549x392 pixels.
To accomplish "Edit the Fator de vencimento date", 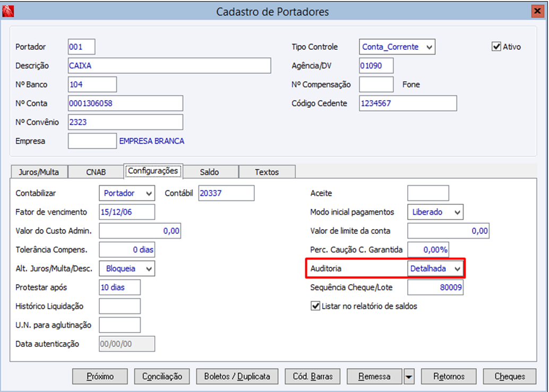I will click(127, 212).
